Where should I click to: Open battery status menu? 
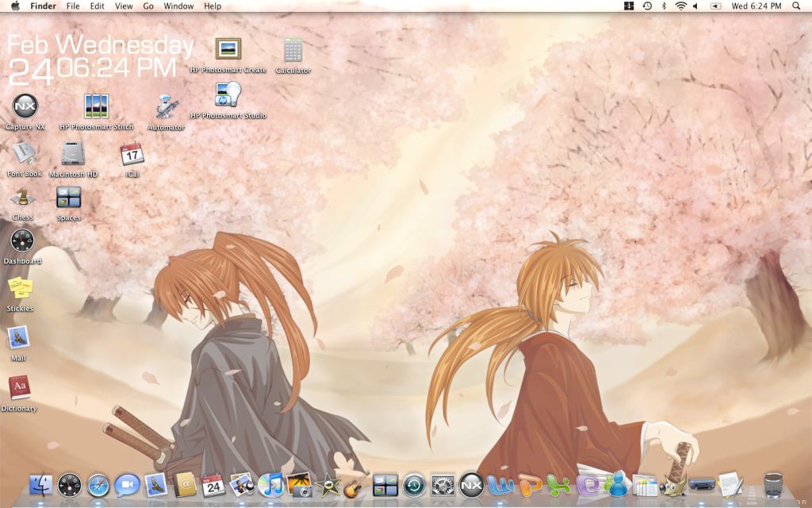[x=716, y=6]
